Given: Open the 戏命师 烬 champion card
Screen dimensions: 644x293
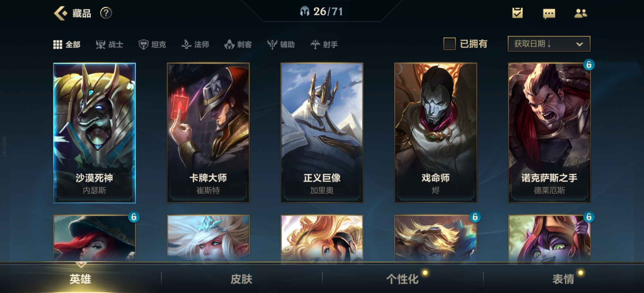Looking at the screenshot, I should click(436, 133).
